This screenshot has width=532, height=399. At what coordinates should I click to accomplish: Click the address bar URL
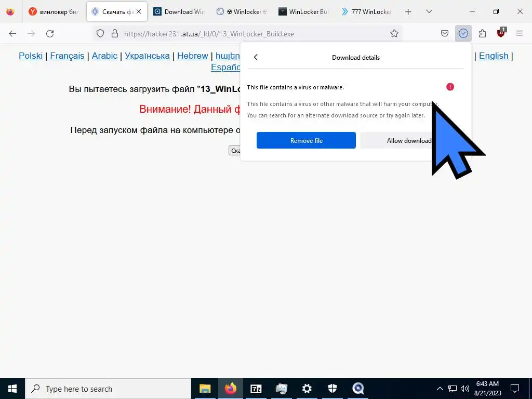click(x=209, y=34)
